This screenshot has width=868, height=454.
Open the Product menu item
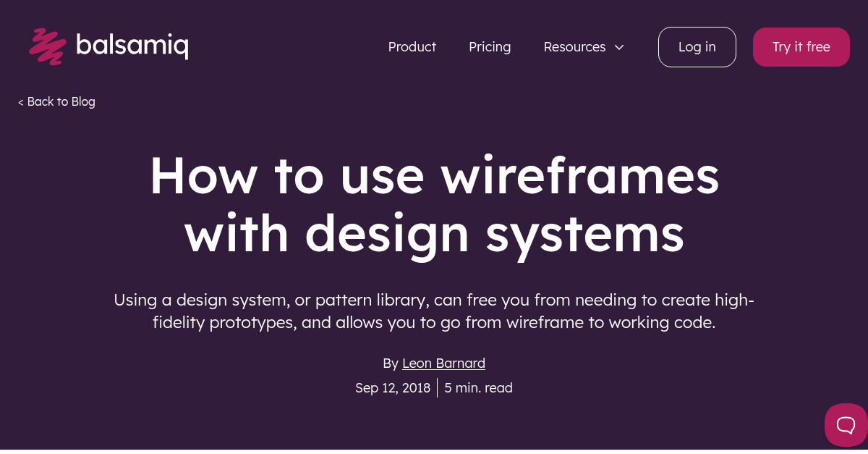(x=412, y=46)
